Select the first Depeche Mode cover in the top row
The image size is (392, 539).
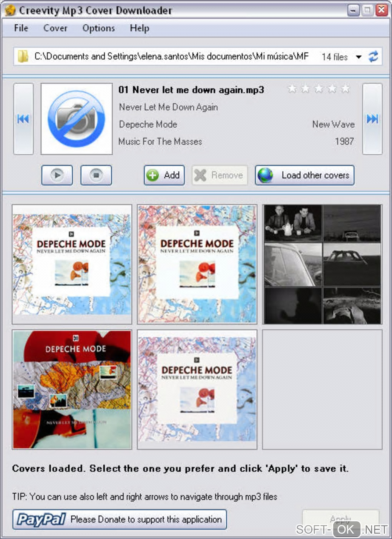[x=72, y=264]
